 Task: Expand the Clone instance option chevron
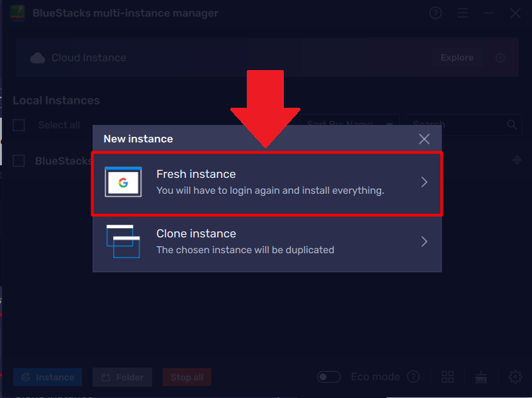point(424,241)
